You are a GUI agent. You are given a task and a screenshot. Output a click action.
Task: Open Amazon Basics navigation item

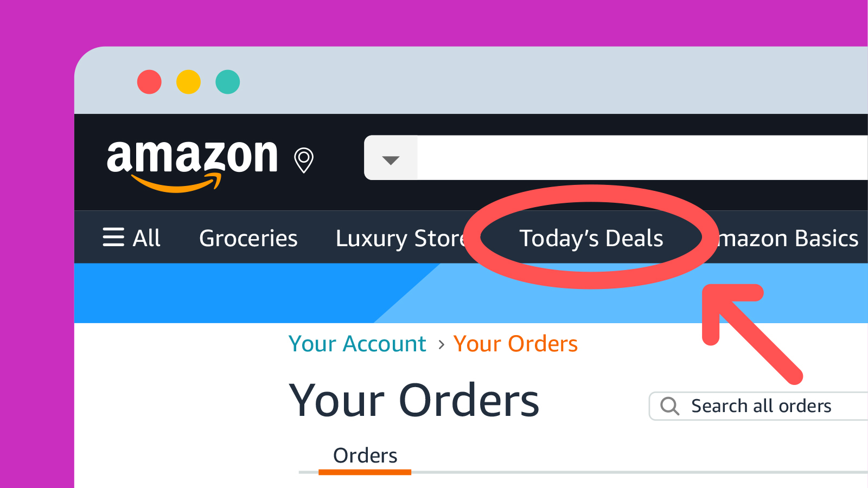point(788,239)
